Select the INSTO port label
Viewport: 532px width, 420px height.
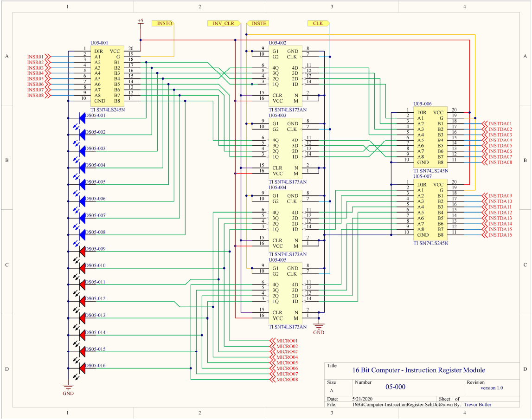tap(164, 23)
